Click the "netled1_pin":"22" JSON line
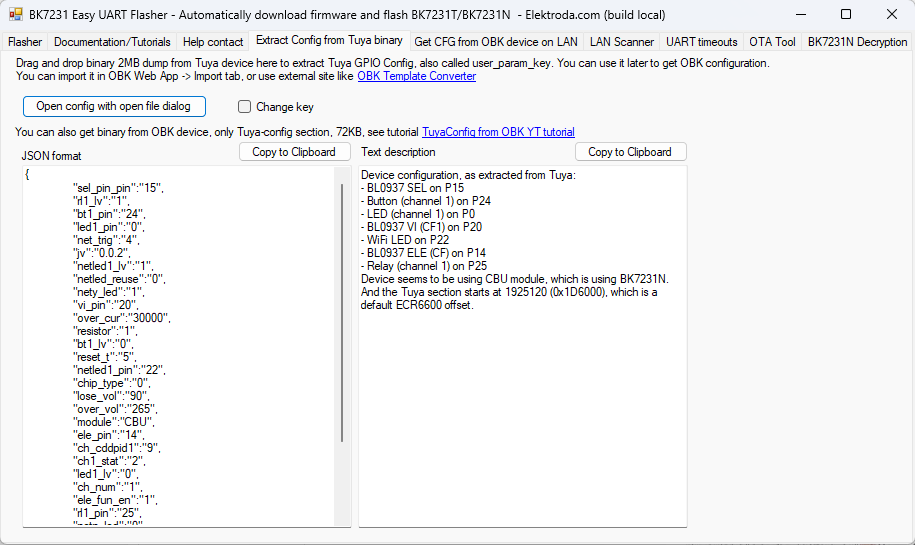The height and width of the screenshot is (545, 915). [x=119, y=370]
